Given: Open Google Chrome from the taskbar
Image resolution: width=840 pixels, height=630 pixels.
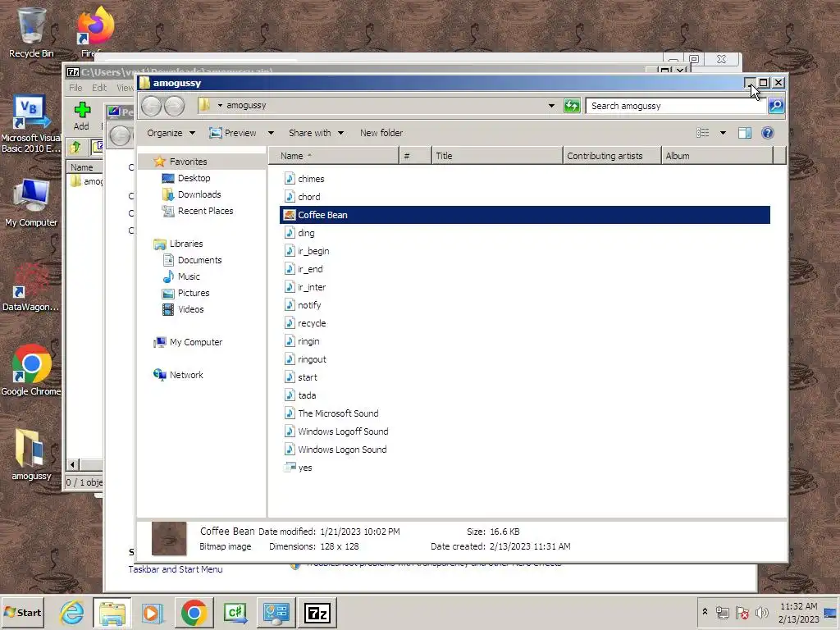Looking at the screenshot, I should point(194,613).
